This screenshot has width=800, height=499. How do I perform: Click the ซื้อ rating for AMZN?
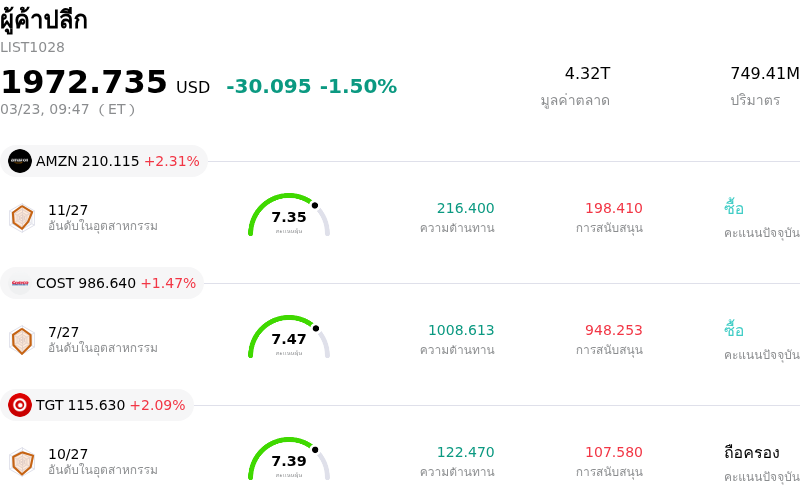pyautogui.click(x=734, y=208)
